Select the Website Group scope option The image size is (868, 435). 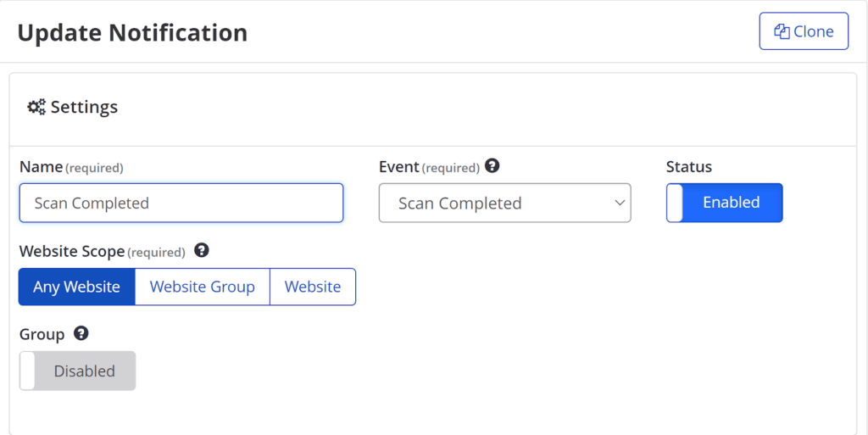[202, 287]
